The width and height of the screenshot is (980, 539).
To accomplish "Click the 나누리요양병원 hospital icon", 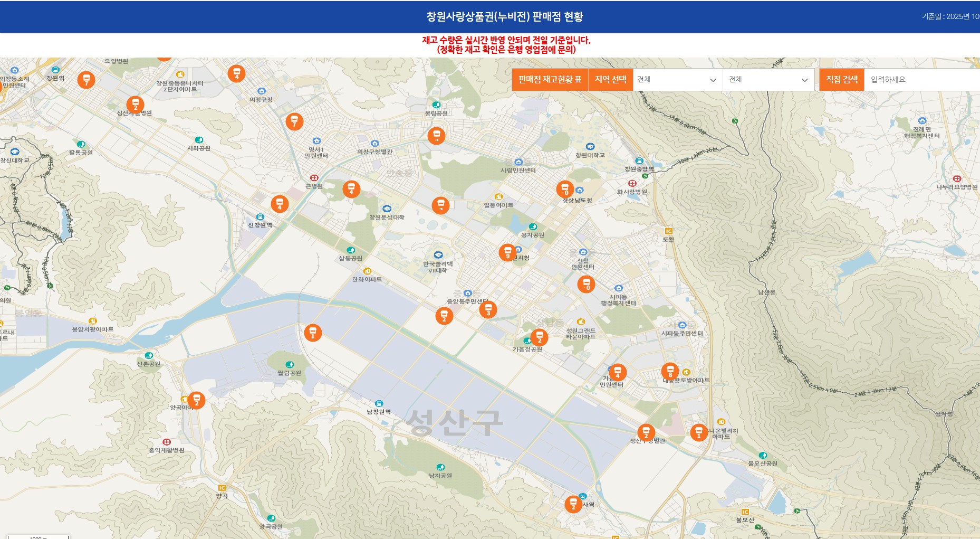I will pos(957,179).
